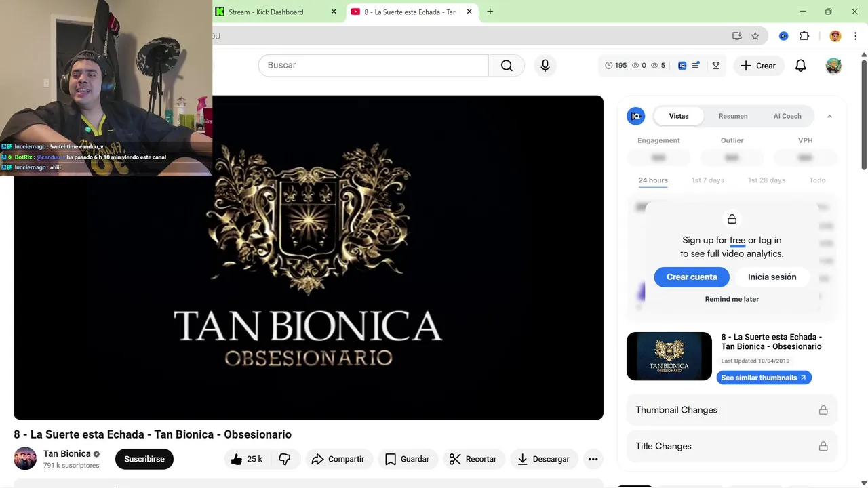Image resolution: width=868 pixels, height=488 pixels.
Task: Click the clock icon showing 195
Action: click(609, 66)
